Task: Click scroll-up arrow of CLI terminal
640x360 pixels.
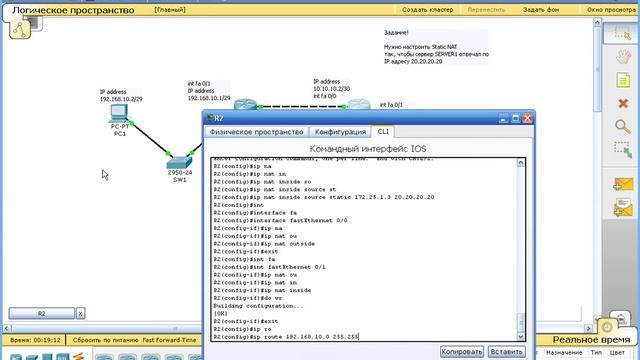Action: (x=520, y=163)
